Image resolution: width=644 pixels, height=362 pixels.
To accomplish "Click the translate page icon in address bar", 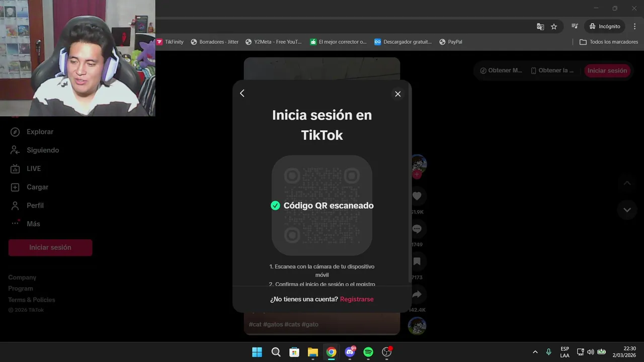I will pyautogui.click(x=540, y=26).
